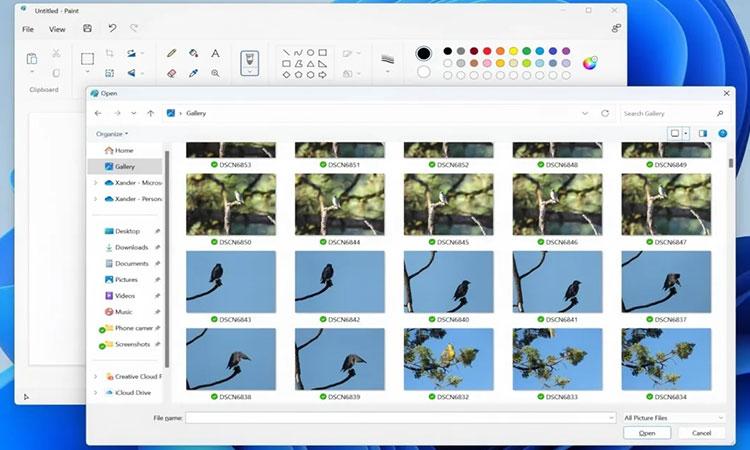Image resolution: width=750 pixels, height=450 pixels.
Task: Select the white Color 2 circle
Action: pos(423,72)
